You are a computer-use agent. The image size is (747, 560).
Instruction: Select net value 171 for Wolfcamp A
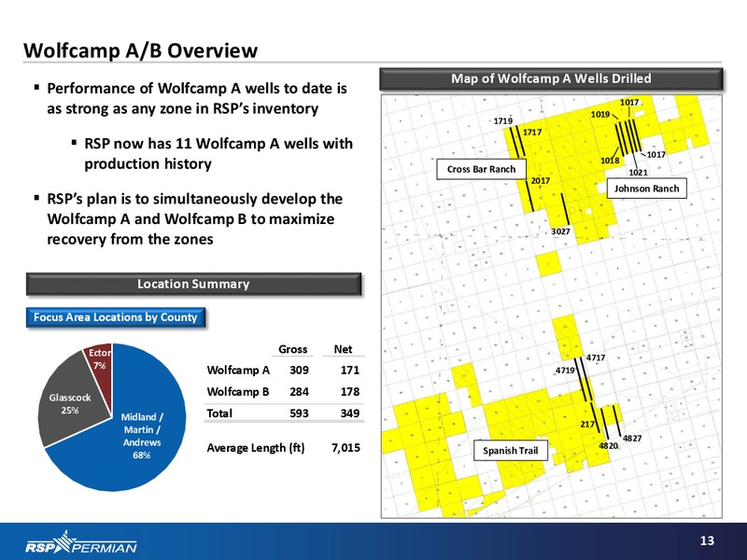pyautogui.click(x=349, y=370)
